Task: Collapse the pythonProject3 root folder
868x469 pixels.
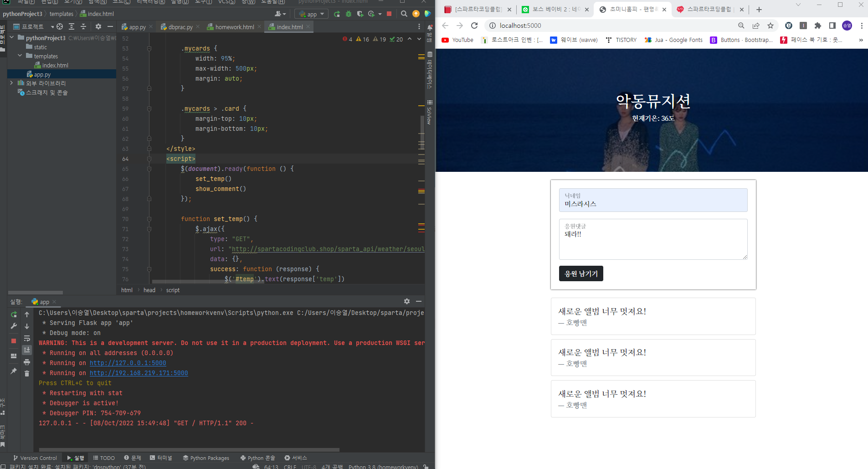Action: pos(12,37)
